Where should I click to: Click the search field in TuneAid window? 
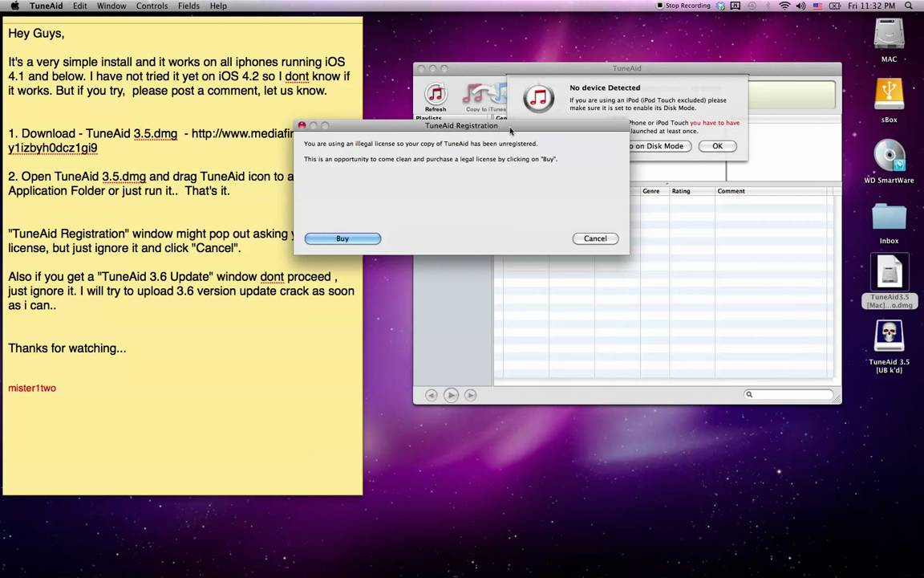(x=788, y=395)
